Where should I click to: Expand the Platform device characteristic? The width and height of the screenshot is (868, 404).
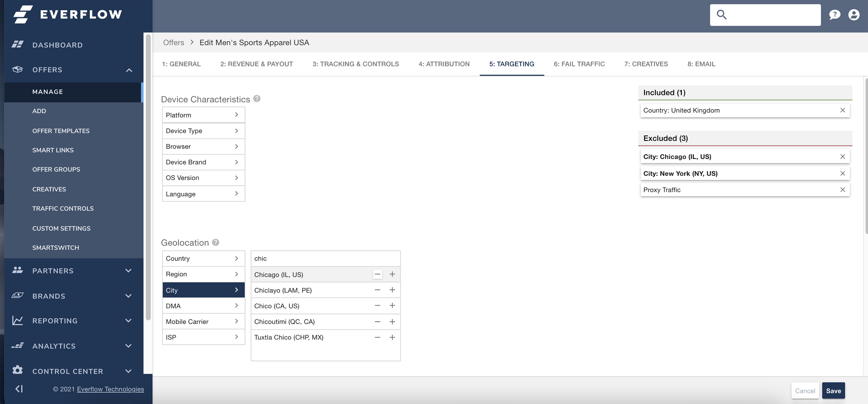(203, 115)
